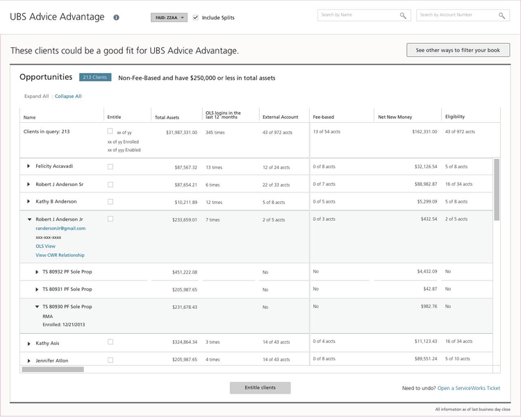
Task: Click the Search by Name magnifier icon
Action: pyautogui.click(x=403, y=15)
